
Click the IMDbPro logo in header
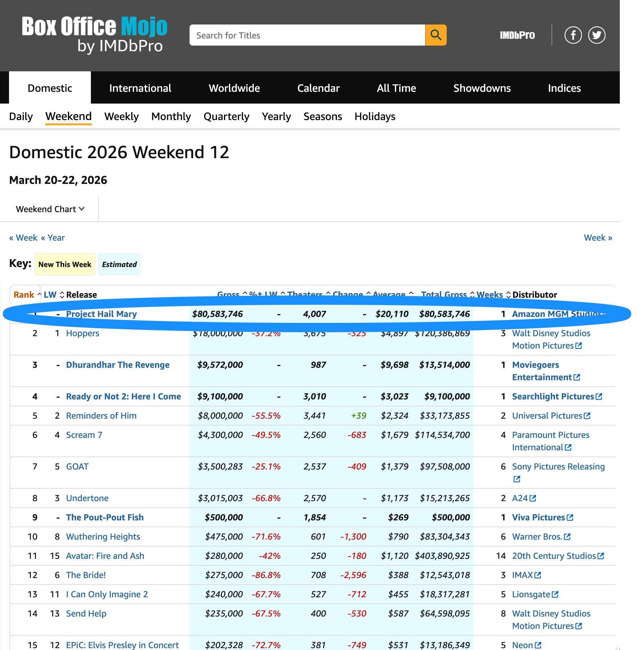(x=517, y=35)
